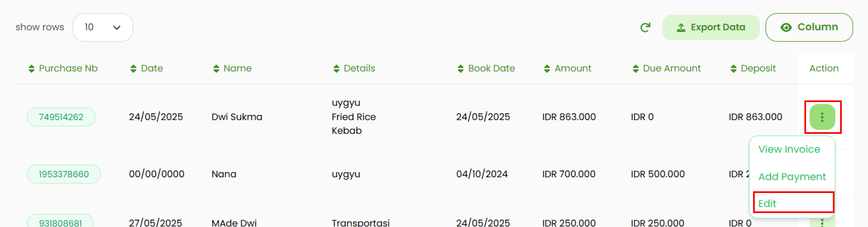Open purchase number 1953378660
This screenshot has width=868, height=227.
coord(64,174)
